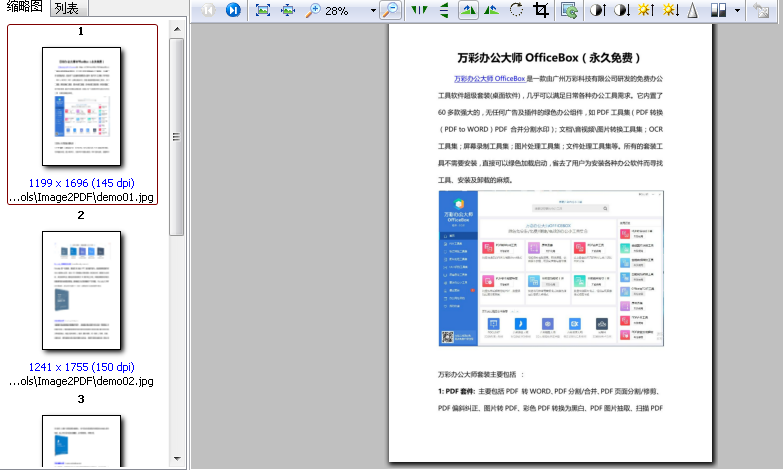
Task: Switch to the 列表 tab
Action: click(x=69, y=9)
